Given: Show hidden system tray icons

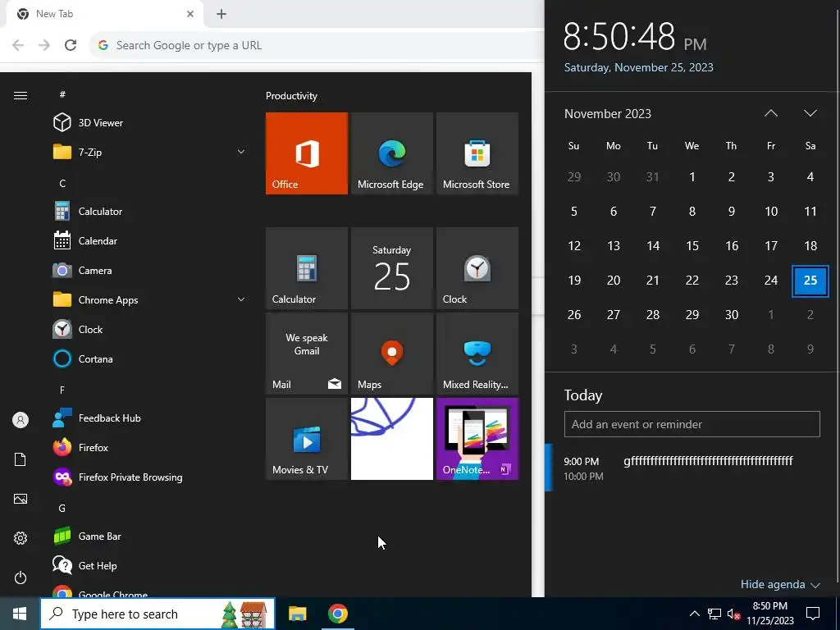Looking at the screenshot, I should pyautogui.click(x=694, y=614).
